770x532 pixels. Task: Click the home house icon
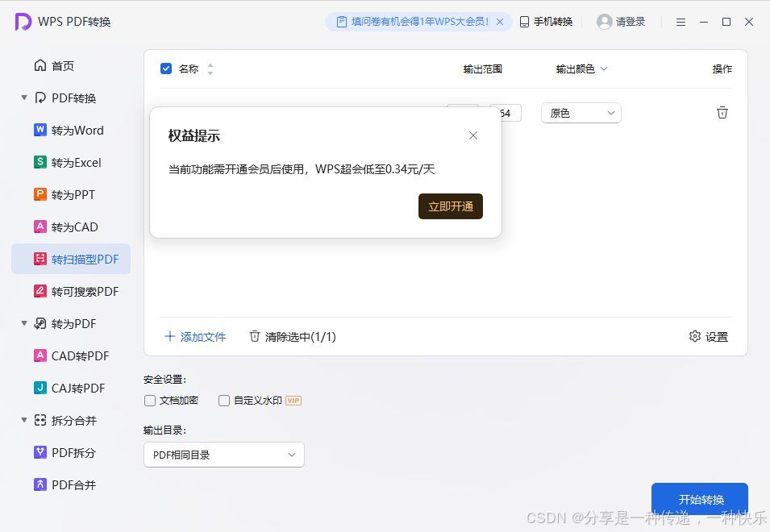[x=40, y=65]
